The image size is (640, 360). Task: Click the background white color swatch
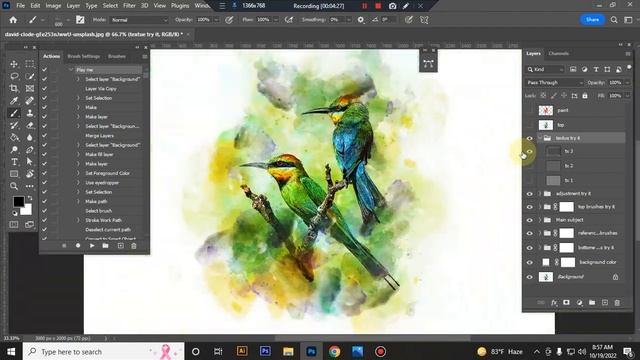pyautogui.click(x=27, y=211)
